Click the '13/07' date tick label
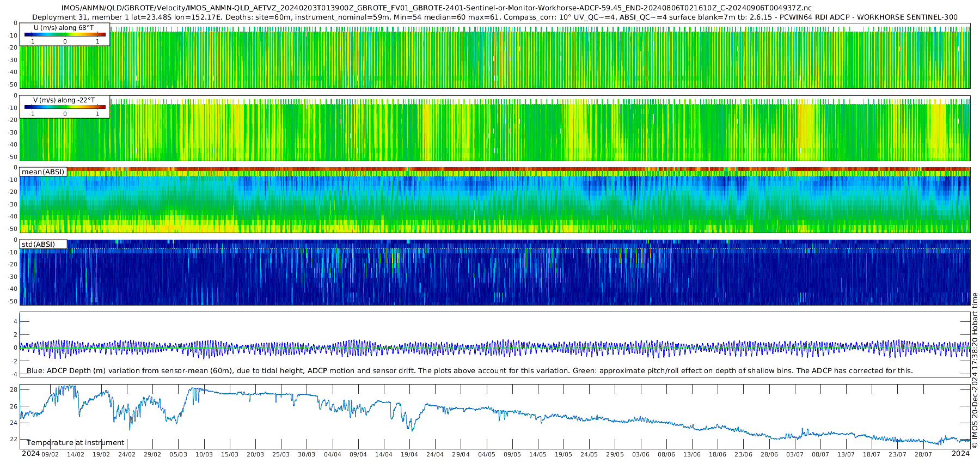The height and width of the screenshot is (463, 980). click(x=846, y=454)
